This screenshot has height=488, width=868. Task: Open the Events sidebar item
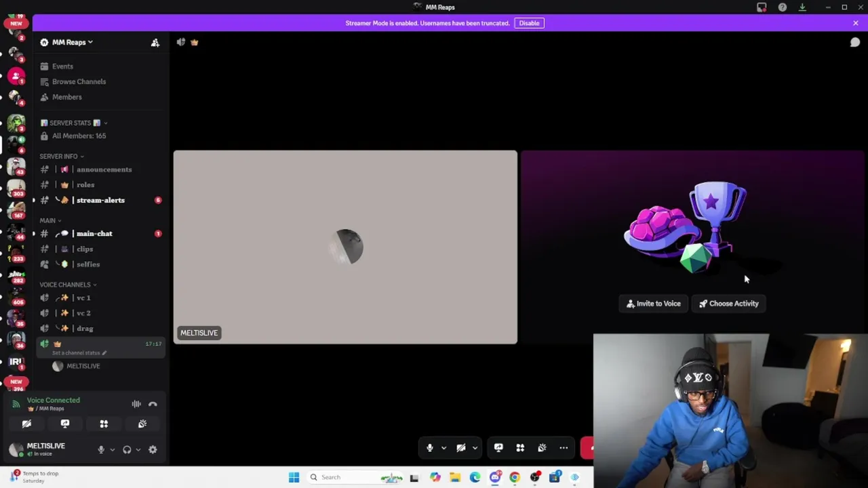(100, 66)
